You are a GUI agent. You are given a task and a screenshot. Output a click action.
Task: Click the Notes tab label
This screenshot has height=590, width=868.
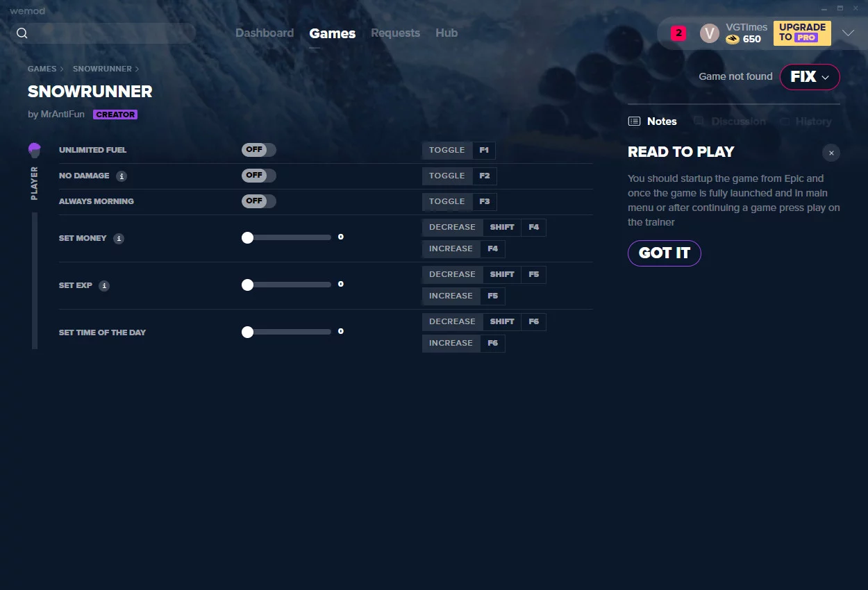click(662, 121)
